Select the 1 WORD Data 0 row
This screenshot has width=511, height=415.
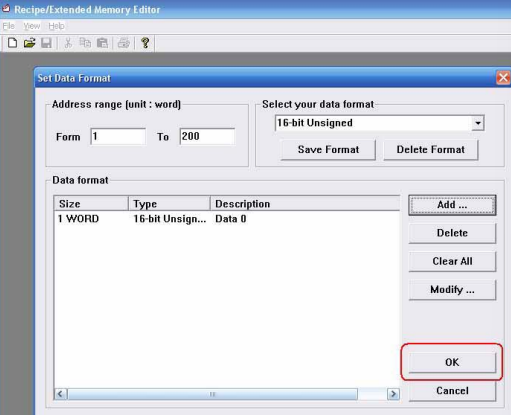227,219
